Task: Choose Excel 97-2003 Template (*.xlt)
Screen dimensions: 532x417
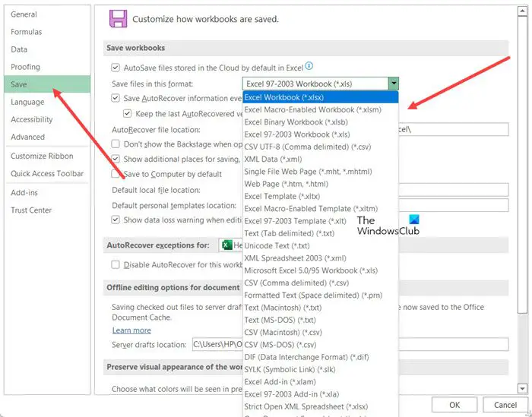Action: tap(320, 221)
